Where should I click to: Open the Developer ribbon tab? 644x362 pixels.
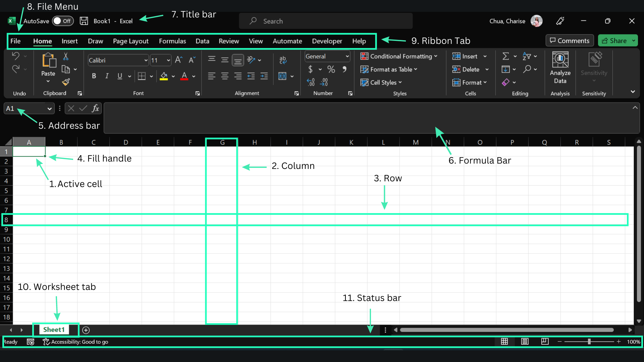[327, 41]
